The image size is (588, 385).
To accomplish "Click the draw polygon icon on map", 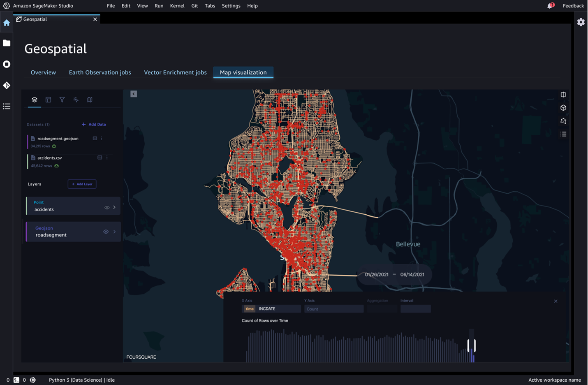I will [563, 121].
